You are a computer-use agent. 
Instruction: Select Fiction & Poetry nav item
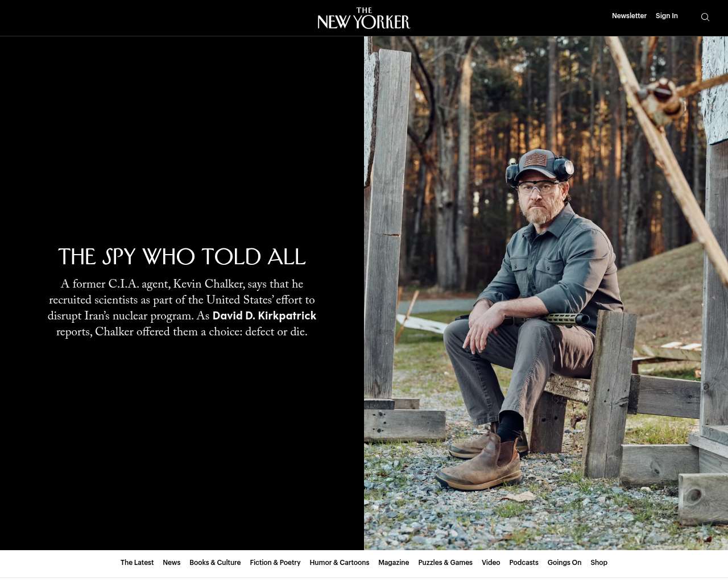click(x=275, y=563)
